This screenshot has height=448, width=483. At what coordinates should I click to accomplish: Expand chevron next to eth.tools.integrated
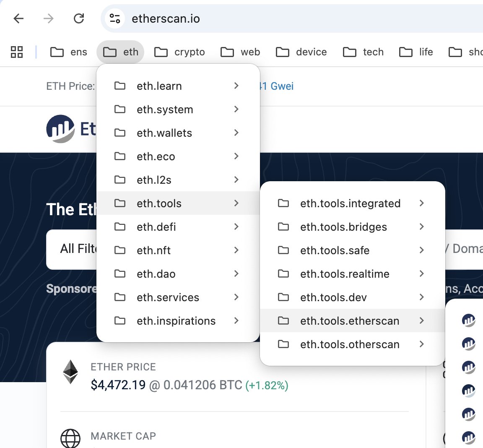tap(422, 203)
